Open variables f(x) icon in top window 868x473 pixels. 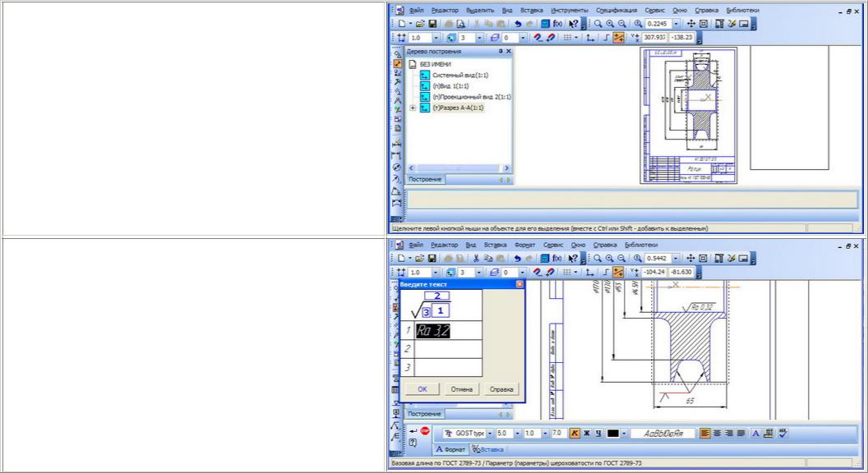point(557,24)
